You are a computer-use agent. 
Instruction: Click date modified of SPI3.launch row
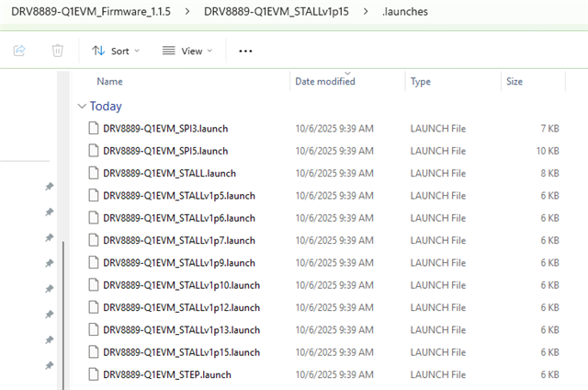coord(334,129)
